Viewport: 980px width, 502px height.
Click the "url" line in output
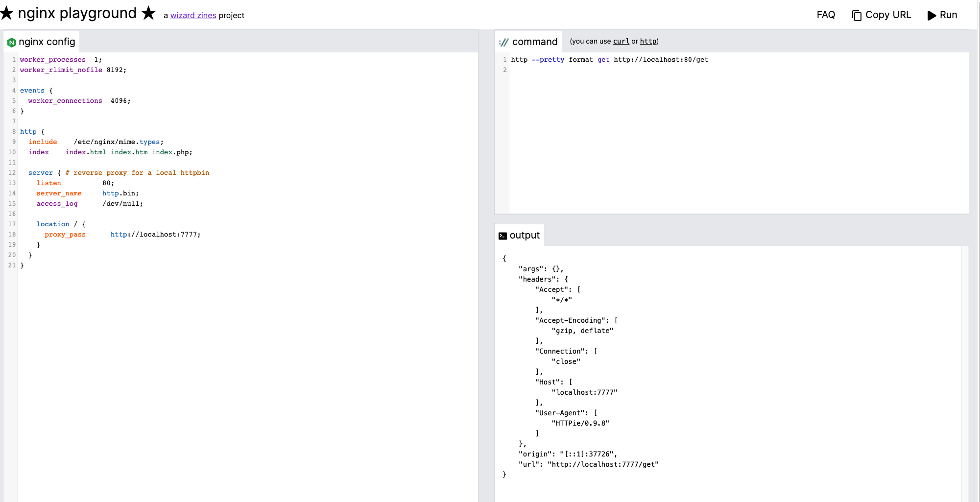tap(589, 464)
